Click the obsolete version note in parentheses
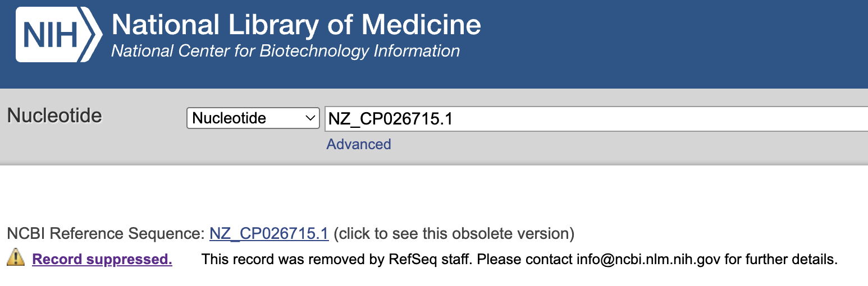 pyautogui.click(x=454, y=233)
